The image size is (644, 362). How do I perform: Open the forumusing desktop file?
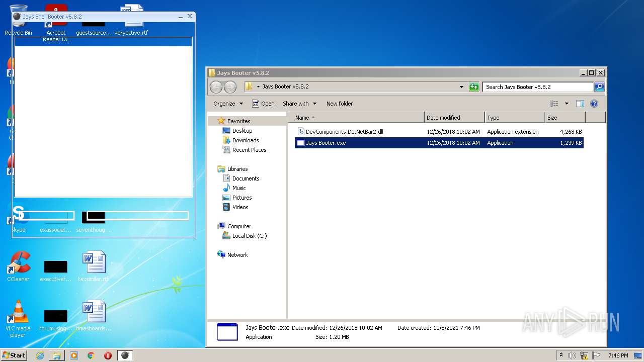[55, 320]
